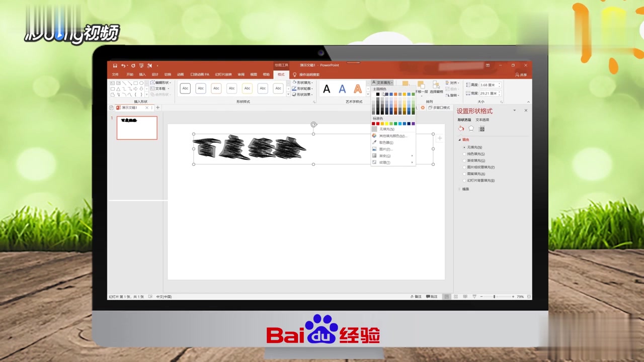Click the orange gear icon beside 多窗口模式
644x362 pixels.
tap(423, 108)
